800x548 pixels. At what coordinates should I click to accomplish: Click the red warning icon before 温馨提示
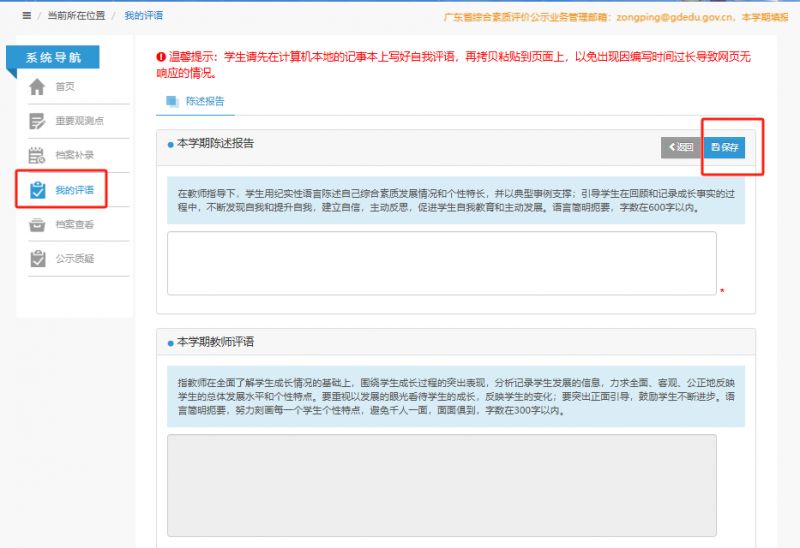161,57
